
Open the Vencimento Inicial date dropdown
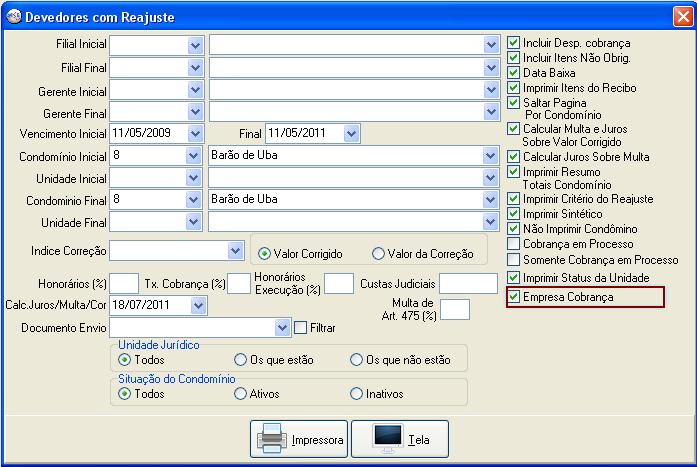195,133
